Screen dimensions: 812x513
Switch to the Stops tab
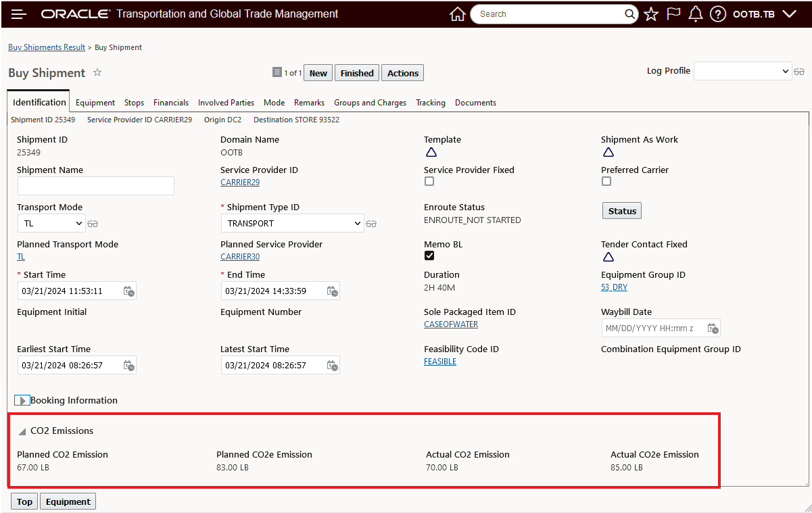pyautogui.click(x=134, y=103)
